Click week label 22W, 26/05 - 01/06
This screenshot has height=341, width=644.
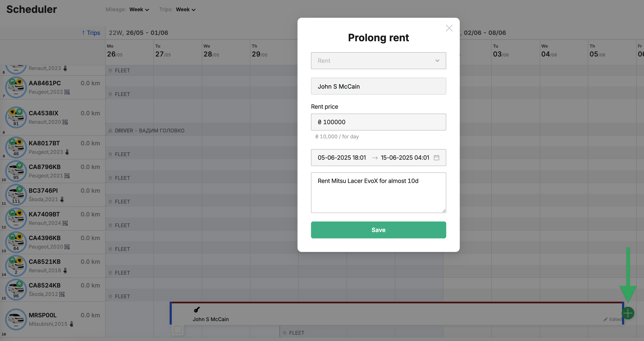click(x=139, y=33)
